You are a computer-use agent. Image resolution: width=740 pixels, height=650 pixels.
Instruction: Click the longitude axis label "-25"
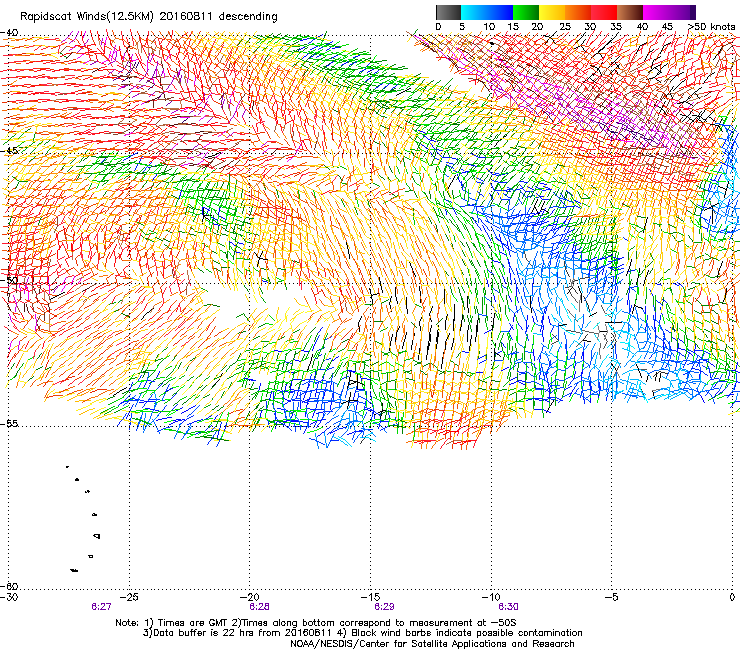click(130, 597)
